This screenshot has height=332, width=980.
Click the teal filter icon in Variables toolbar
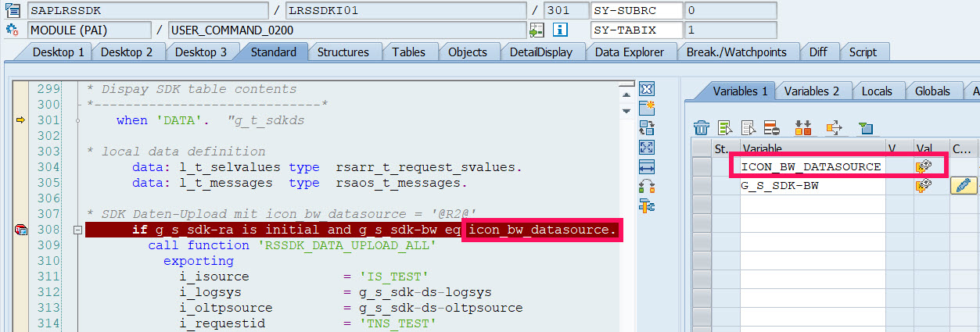tap(865, 127)
